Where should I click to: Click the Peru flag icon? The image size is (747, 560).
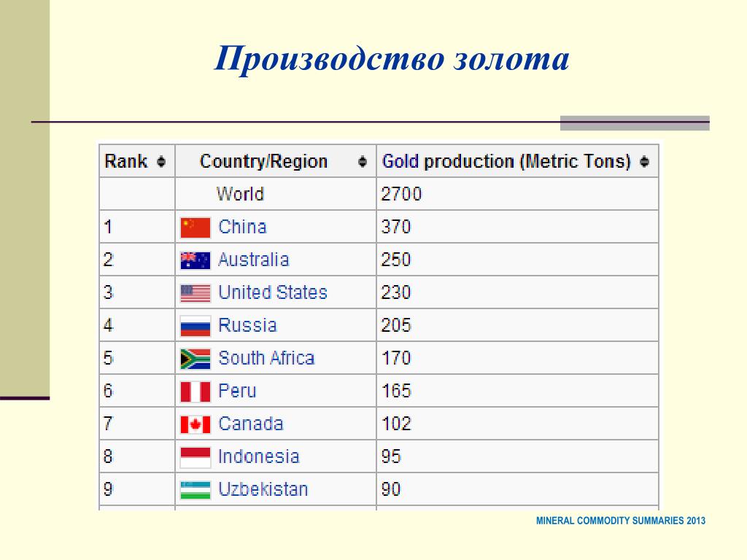click(x=196, y=392)
